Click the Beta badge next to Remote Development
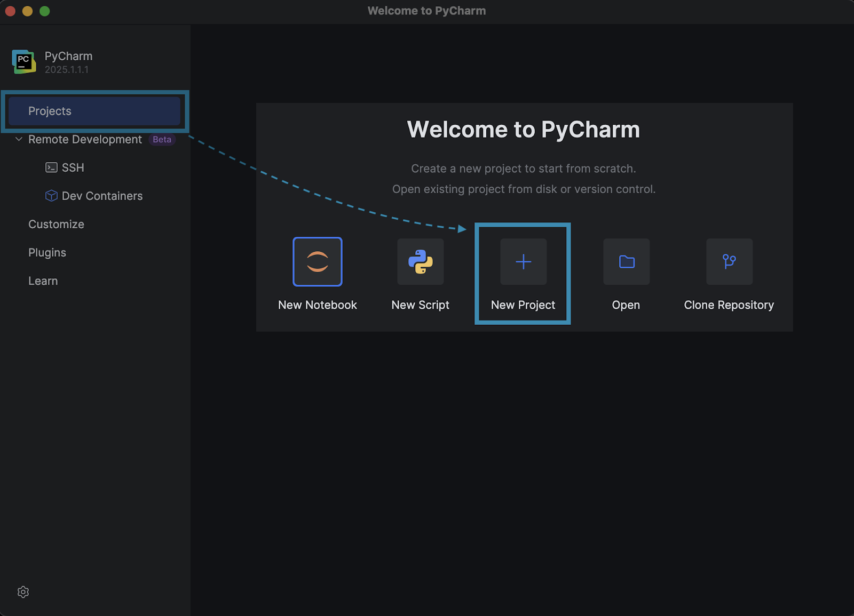This screenshot has height=616, width=854. [x=162, y=139]
